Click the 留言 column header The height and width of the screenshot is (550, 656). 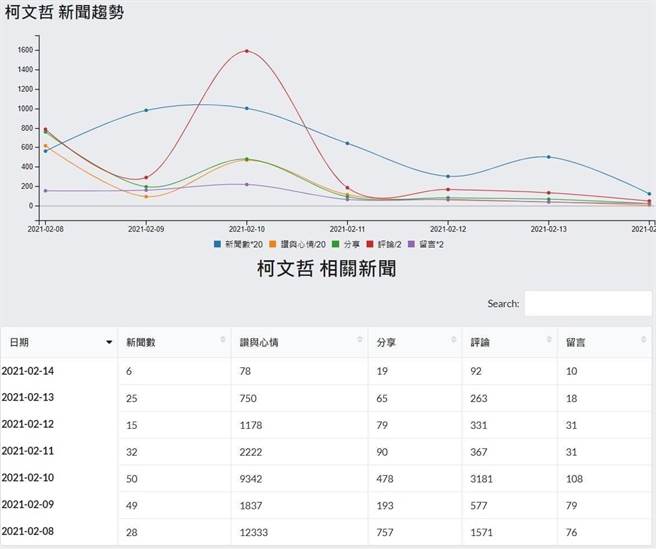click(605, 343)
